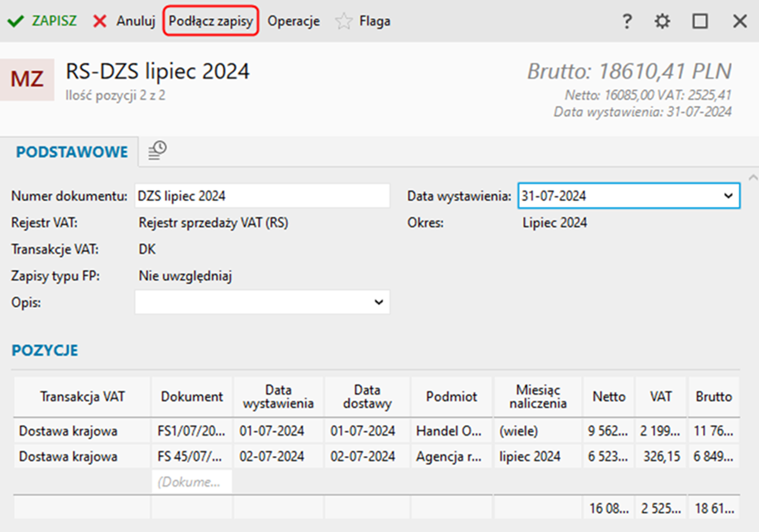Click the RS-DZS lipiec 2024 title
This screenshot has width=759, height=532.
point(158,71)
